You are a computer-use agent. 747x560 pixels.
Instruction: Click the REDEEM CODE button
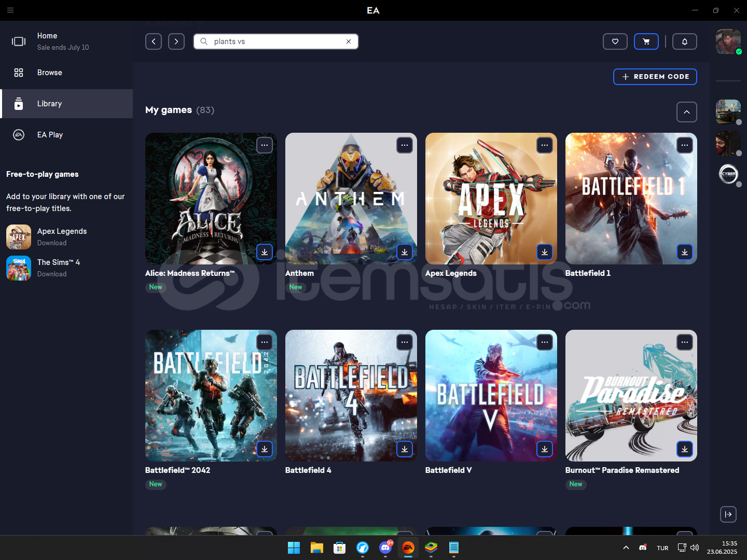tap(655, 76)
